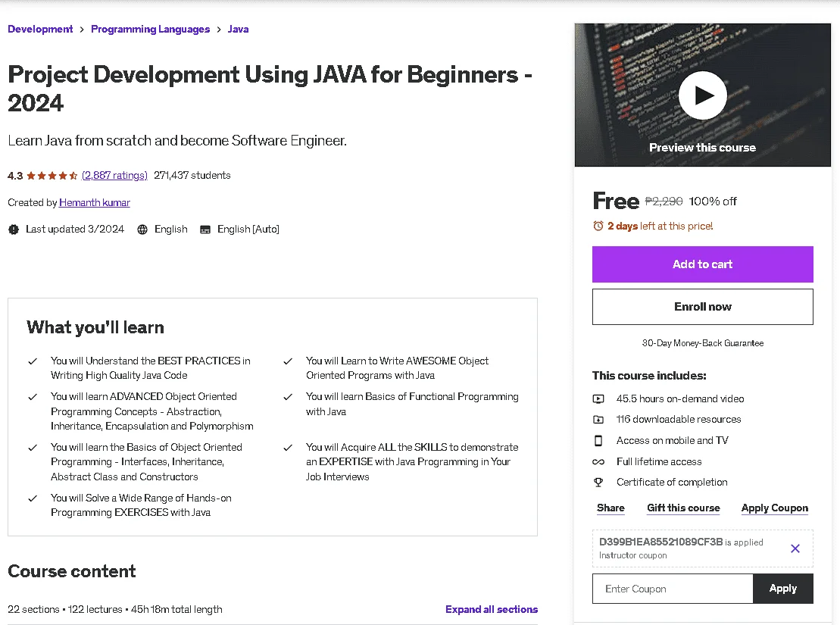The image size is (840, 625).
Task: Click the 4.3 rating number
Action: (x=15, y=176)
